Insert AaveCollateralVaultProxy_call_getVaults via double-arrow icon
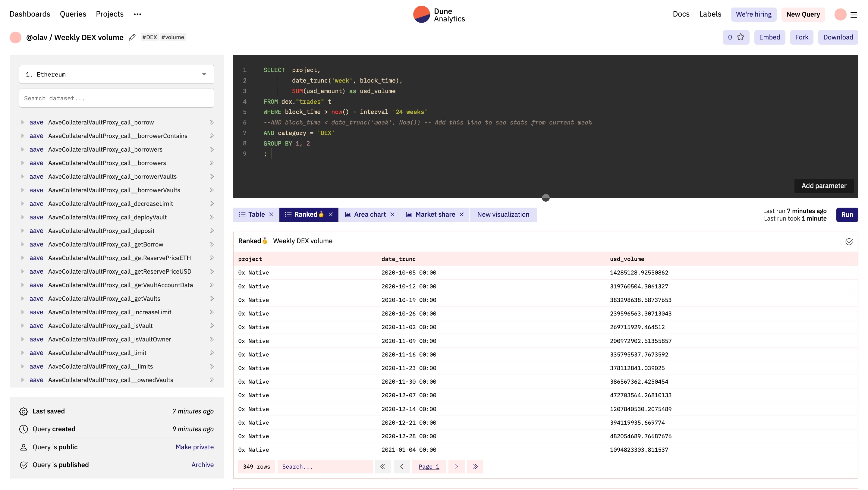This screenshot has height=490, width=868. pos(212,299)
